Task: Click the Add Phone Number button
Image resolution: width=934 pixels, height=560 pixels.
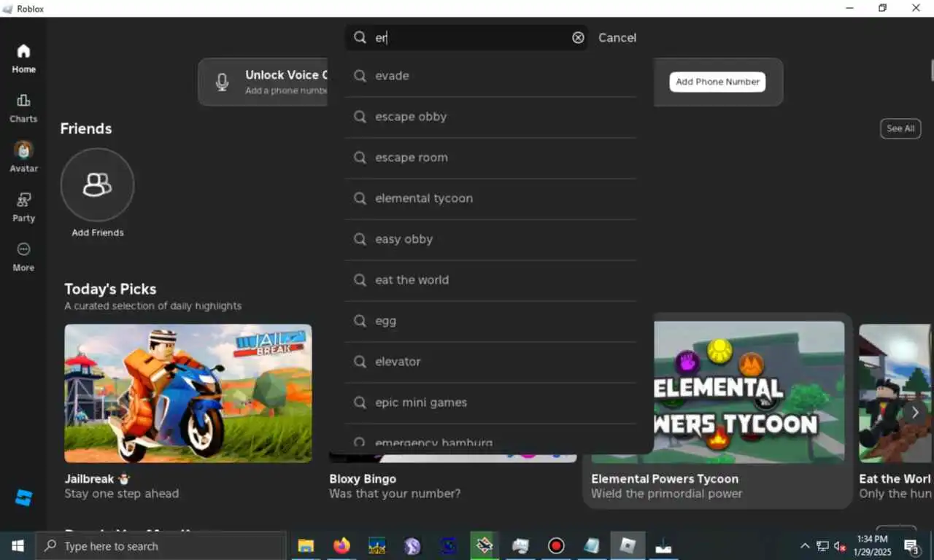Action: tap(717, 82)
